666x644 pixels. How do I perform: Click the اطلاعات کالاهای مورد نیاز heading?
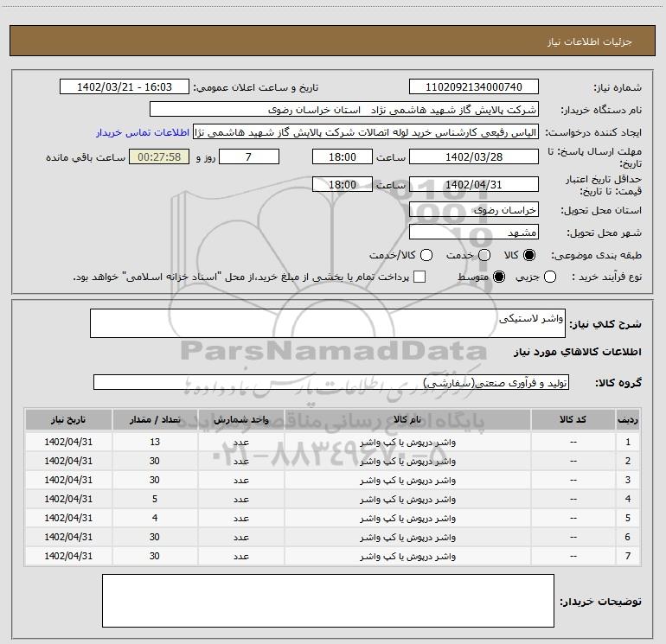578,352
